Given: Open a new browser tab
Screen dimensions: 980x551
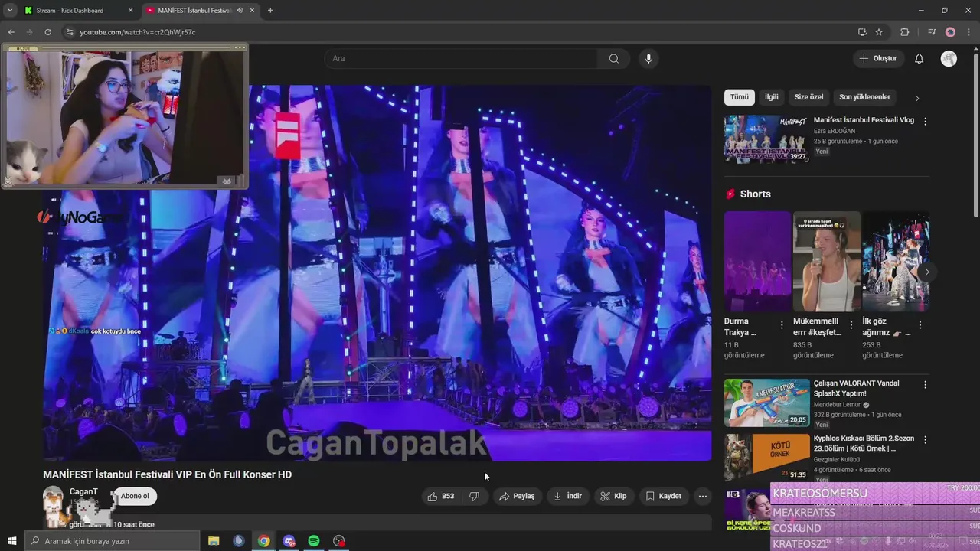Looking at the screenshot, I should (270, 11).
